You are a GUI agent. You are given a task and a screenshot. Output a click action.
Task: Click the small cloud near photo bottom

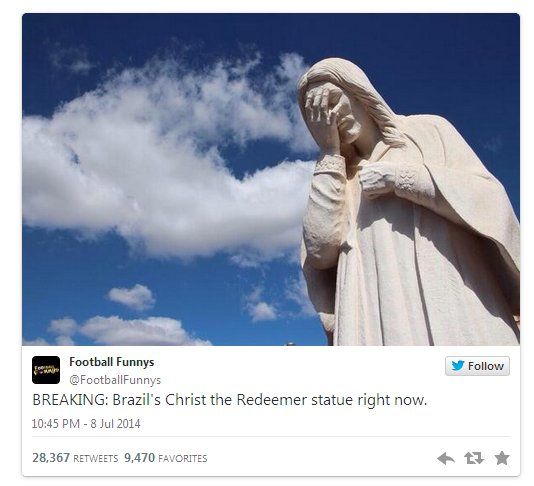(x=132, y=297)
